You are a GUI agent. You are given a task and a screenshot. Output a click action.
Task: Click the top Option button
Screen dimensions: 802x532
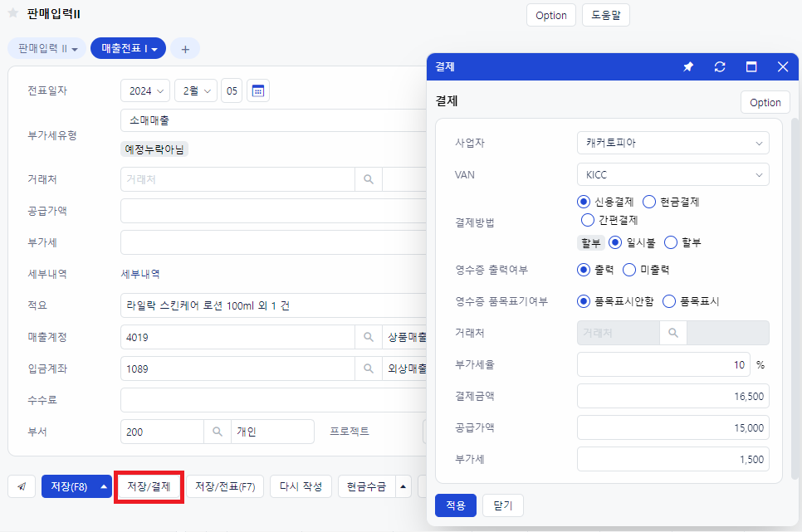[551, 15]
